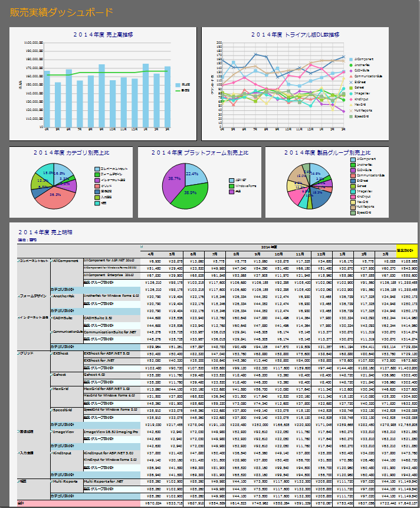This screenshot has width=420, height=508.
Task: Collapse the 入力支援 category row group
Action: (18, 453)
